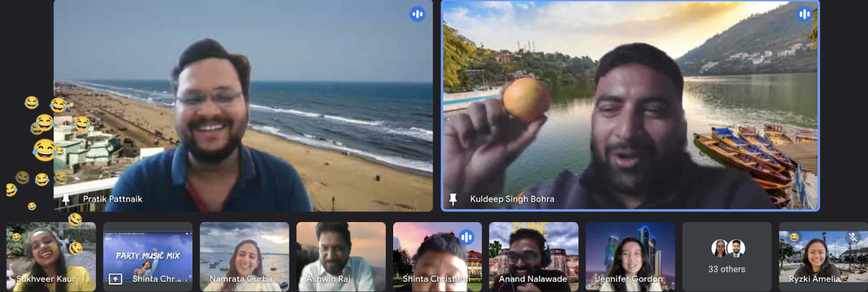Click Kuldeep Singh Bohra's main video tile
The image size is (868, 292).
pos(630,104)
